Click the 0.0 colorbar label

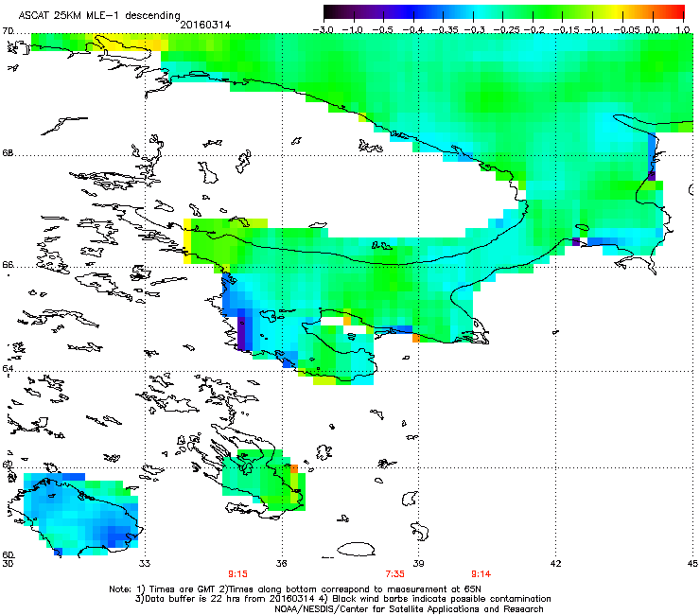point(653,30)
